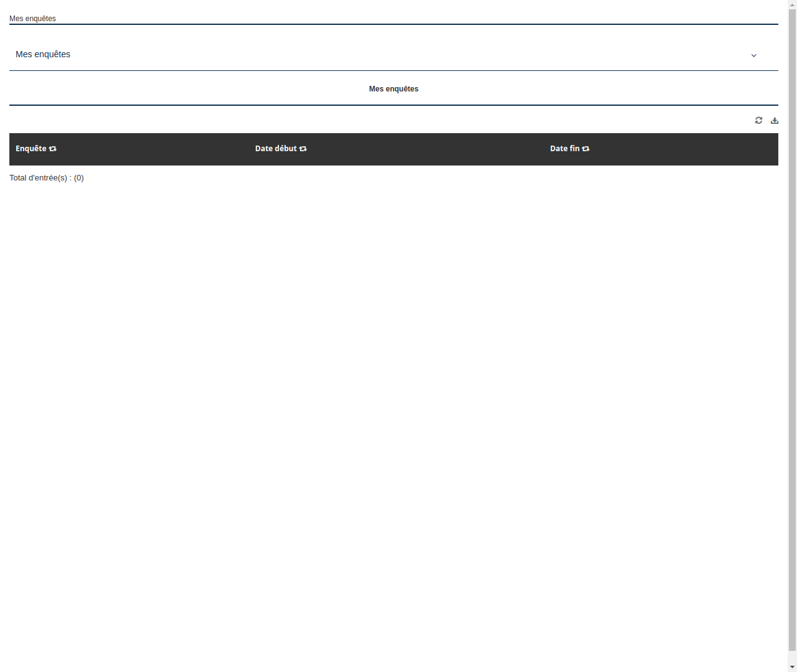
Task: Click the centered Mes enquêtes heading
Action: pyautogui.click(x=394, y=89)
